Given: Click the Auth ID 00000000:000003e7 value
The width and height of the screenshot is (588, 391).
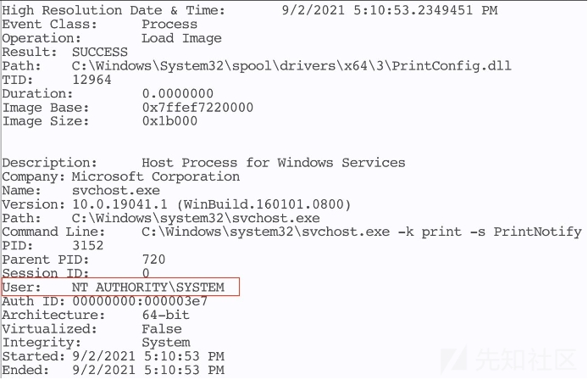Looking at the screenshot, I should click(140, 301).
